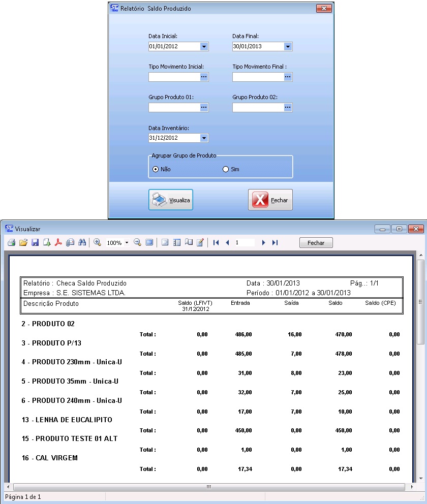
Task: Click the page number input field
Action: tap(244, 243)
